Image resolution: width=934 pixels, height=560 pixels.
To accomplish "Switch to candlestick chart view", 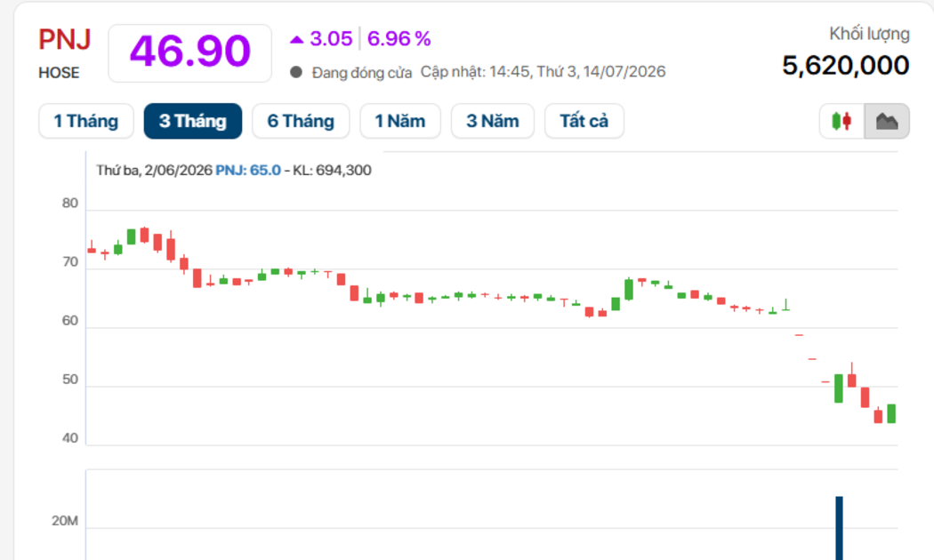I will click(x=841, y=121).
